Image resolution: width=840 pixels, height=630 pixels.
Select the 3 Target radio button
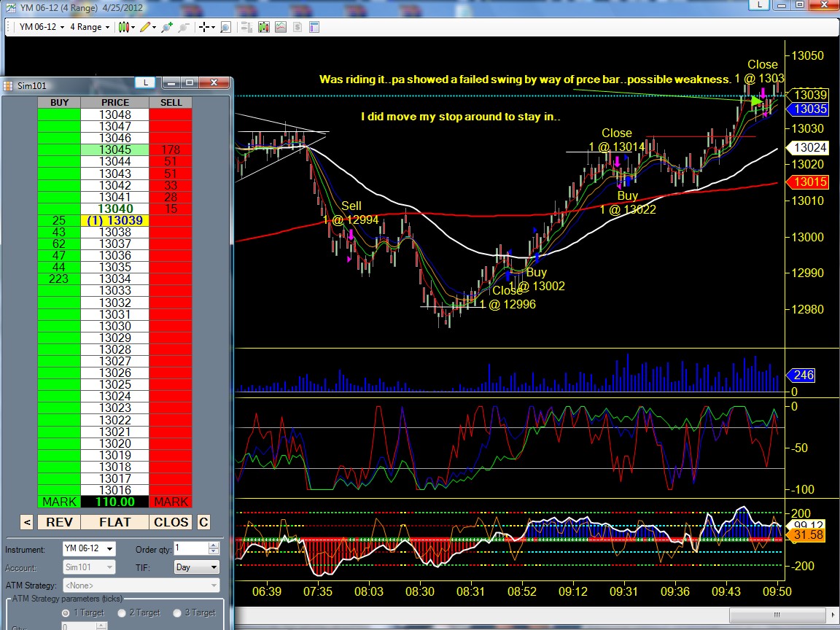coord(177,612)
